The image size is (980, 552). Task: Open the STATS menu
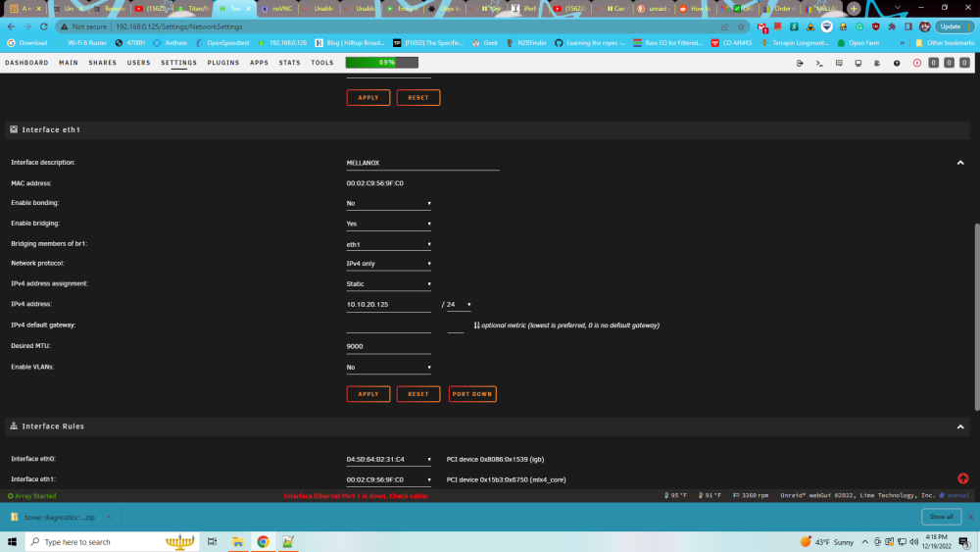[289, 63]
